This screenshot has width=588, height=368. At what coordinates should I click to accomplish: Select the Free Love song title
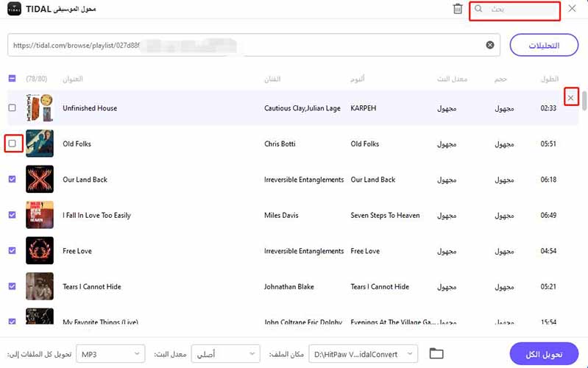(x=77, y=251)
